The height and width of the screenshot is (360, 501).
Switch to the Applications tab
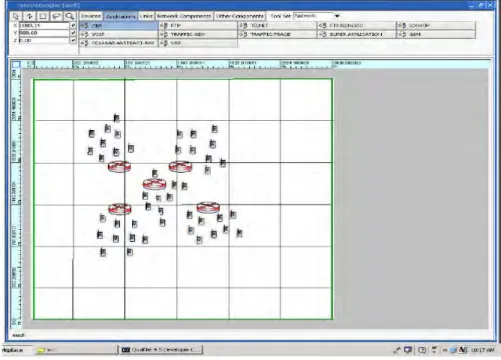(x=121, y=16)
